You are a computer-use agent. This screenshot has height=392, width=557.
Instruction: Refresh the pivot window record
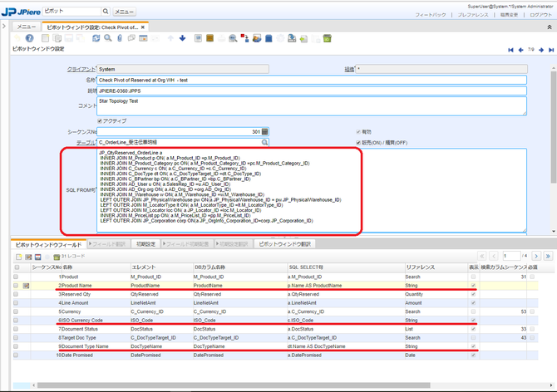coord(96,38)
